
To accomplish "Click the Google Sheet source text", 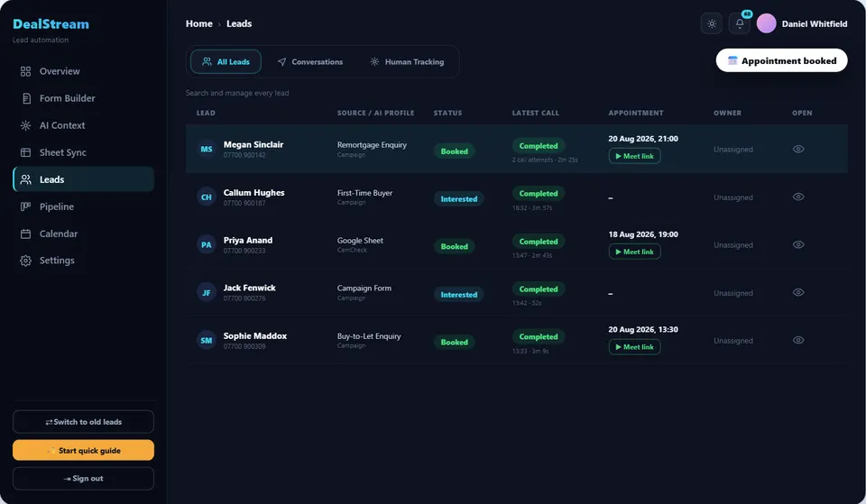I will [x=360, y=241].
